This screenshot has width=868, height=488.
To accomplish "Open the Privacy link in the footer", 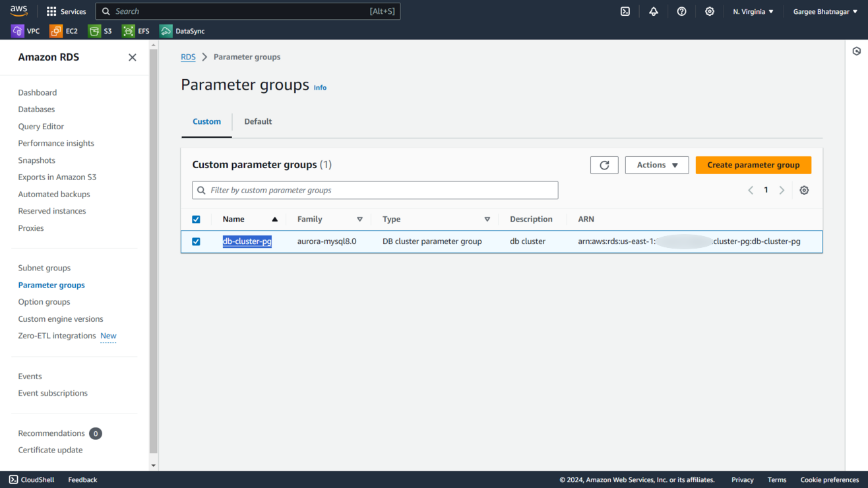I will 743,479.
